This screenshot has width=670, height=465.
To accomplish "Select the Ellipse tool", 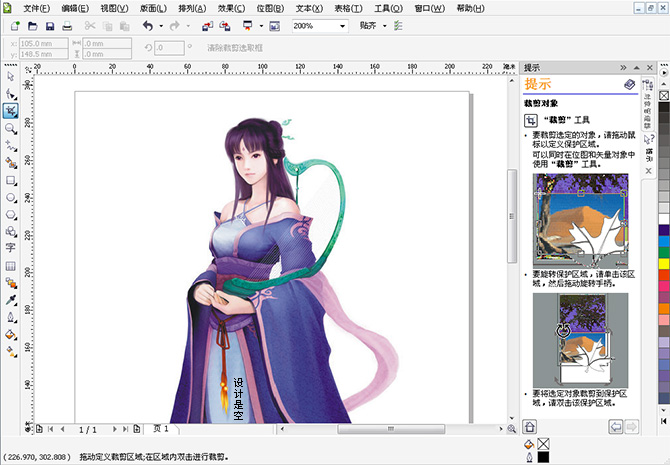I will pyautogui.click(x=10, y=198).
